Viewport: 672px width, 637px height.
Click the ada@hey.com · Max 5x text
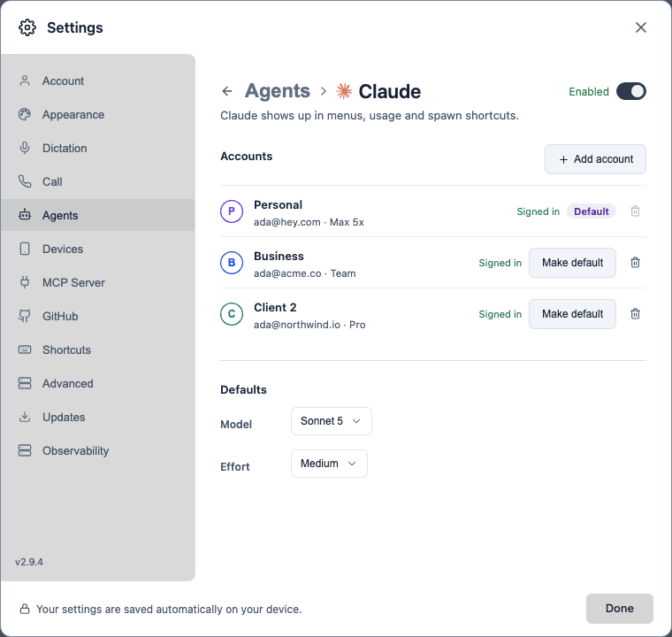coord(309,222)
